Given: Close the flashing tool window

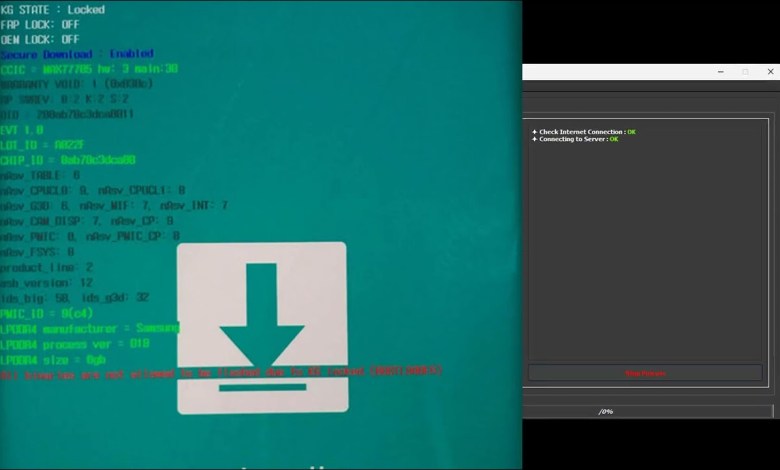Looking at the screenshot, I should point(769,72).
